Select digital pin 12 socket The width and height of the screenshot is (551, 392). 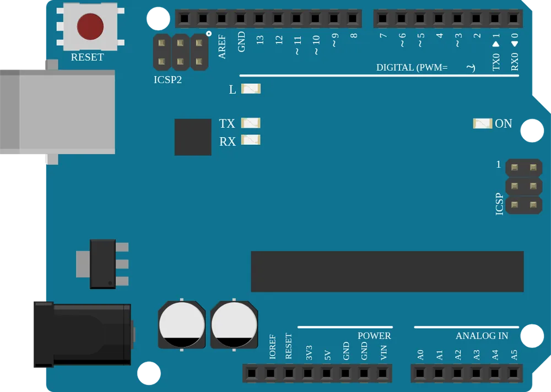[x=278, y=18]
